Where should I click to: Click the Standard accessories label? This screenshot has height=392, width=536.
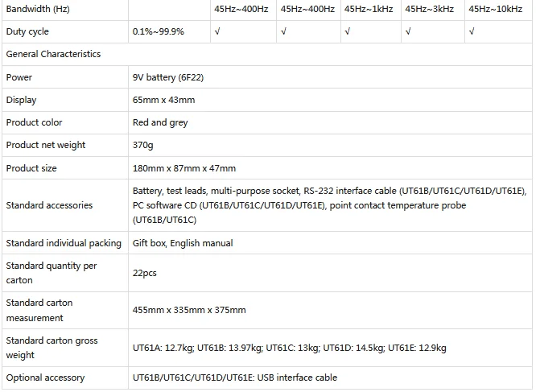pos(49,205)
